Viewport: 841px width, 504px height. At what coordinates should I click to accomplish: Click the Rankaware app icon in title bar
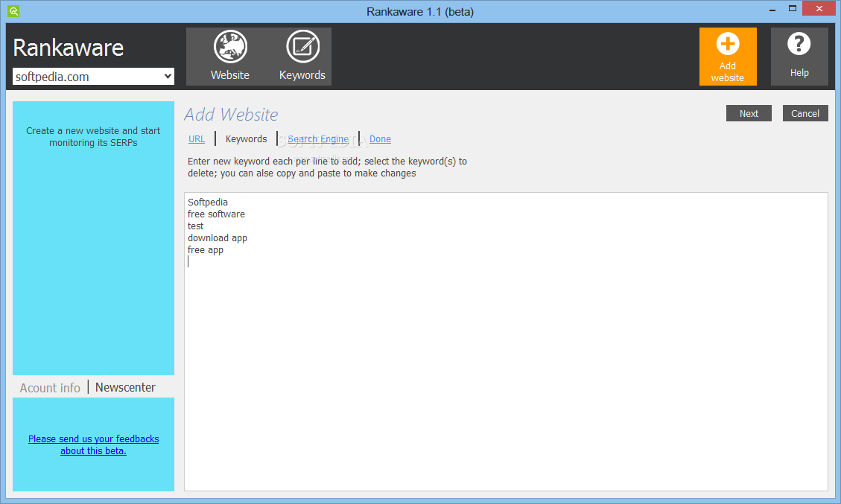13,10
